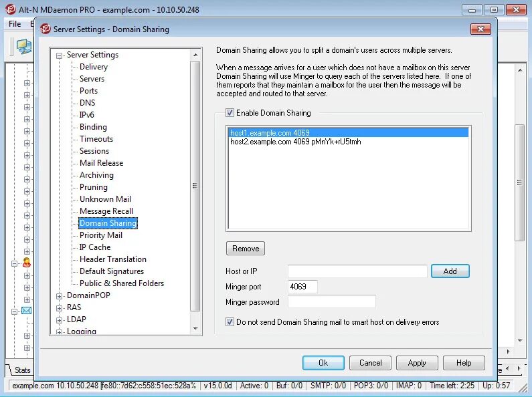Select host2.example.com 4069 list entry
The width and height of the screenshot is (532, 397).
click(349, 142)
